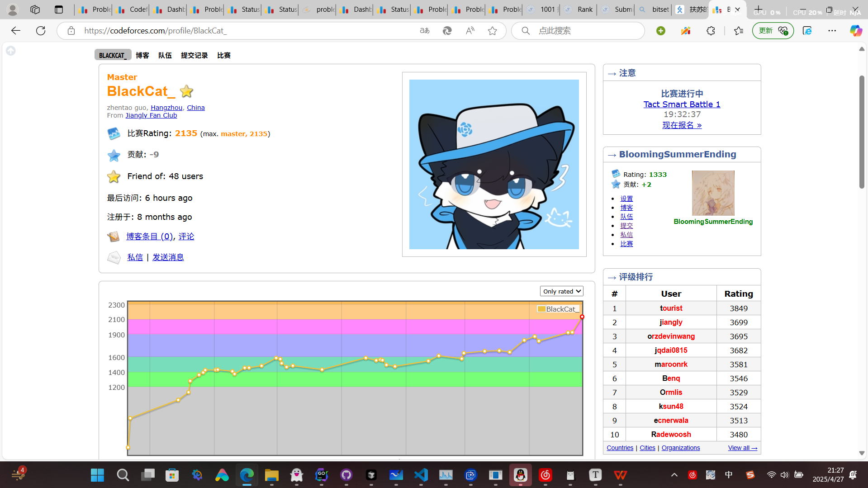Image resolution: width=868 pixels, height=488 pixels.
Task: Open Jiangly Fan Club organization link
Action: (151, 115)
